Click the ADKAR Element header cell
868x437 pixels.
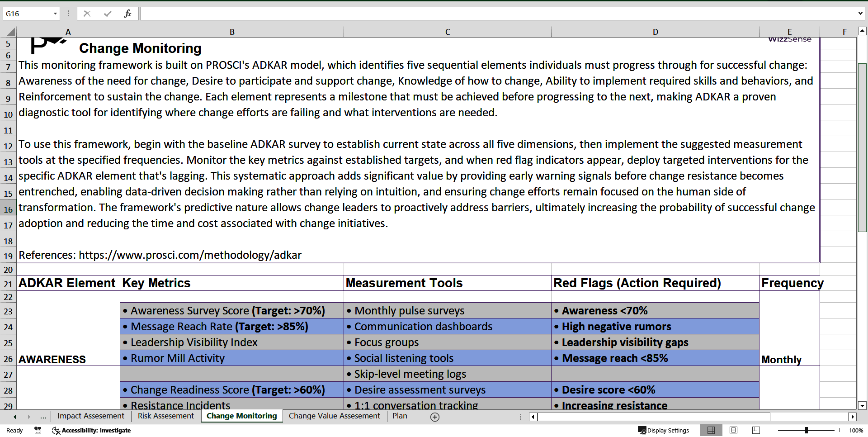tap(68, 283)
